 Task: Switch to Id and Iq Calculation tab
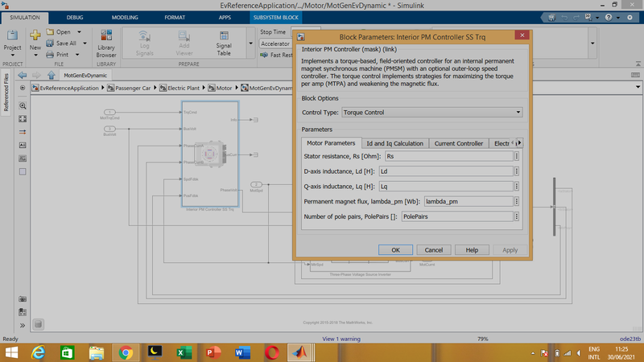point(394,143)
